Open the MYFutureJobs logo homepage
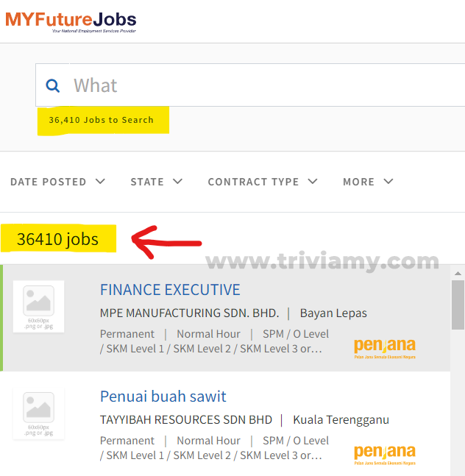This screenshot has height=476, width=465. pyautogui.click(x=71, y=22)
